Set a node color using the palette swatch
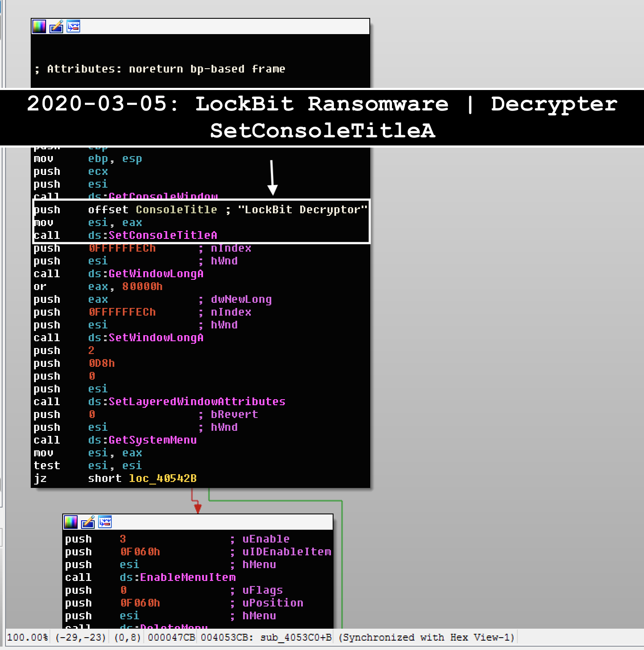The image size is (644, 650). [39, 26]
